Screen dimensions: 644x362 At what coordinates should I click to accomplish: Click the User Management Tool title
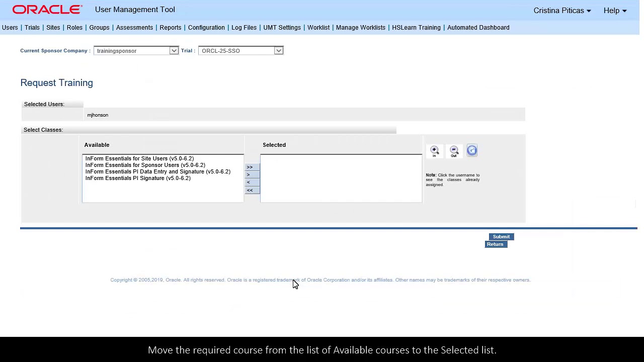(135, 10)
